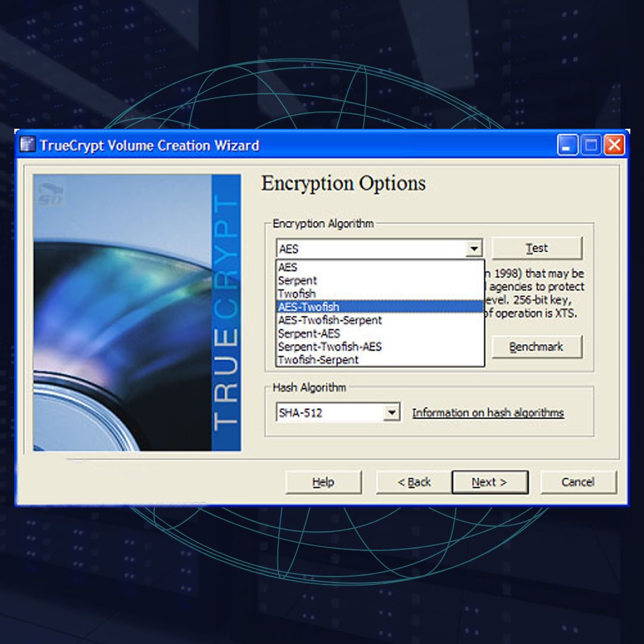Viewport: 644px width, 644px height.
Task: Select Serpent-Twofish-AES cascade option
Action: point(330,346)
